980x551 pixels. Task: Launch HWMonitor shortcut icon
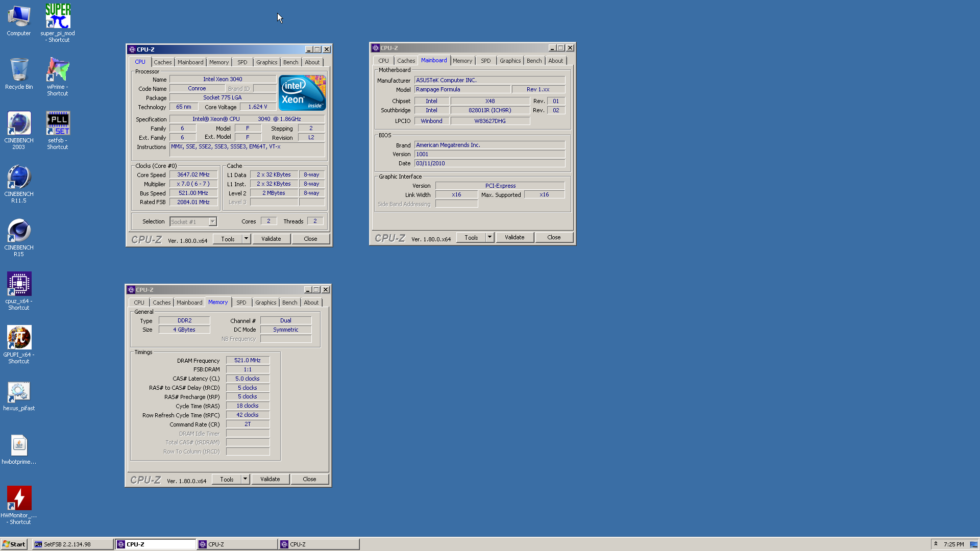tap(19, 505)
